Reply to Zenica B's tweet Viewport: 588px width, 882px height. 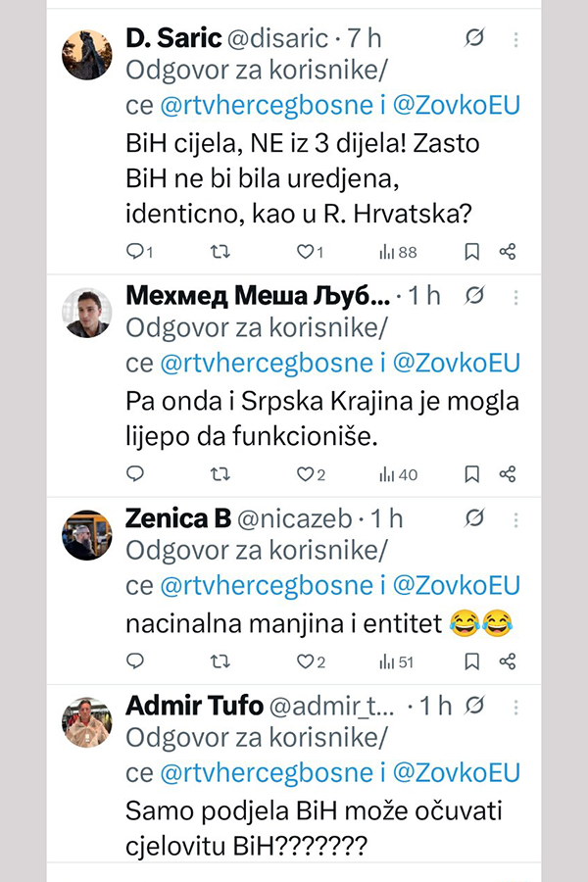[136, 661]
